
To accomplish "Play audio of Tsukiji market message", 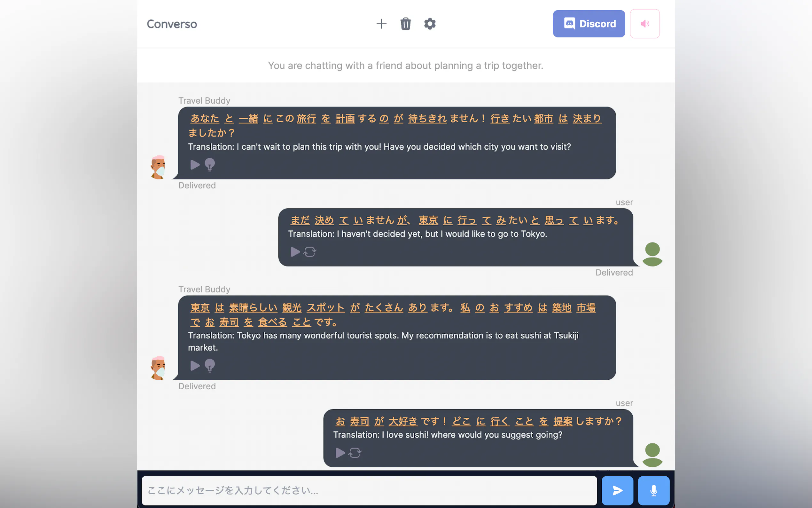I will [x=195, y=366].
